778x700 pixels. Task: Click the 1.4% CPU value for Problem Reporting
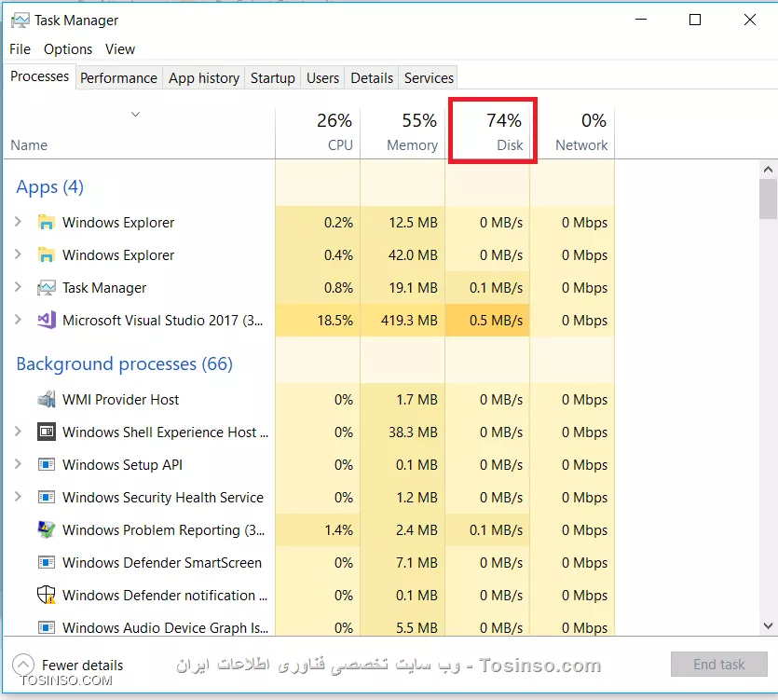339,529
